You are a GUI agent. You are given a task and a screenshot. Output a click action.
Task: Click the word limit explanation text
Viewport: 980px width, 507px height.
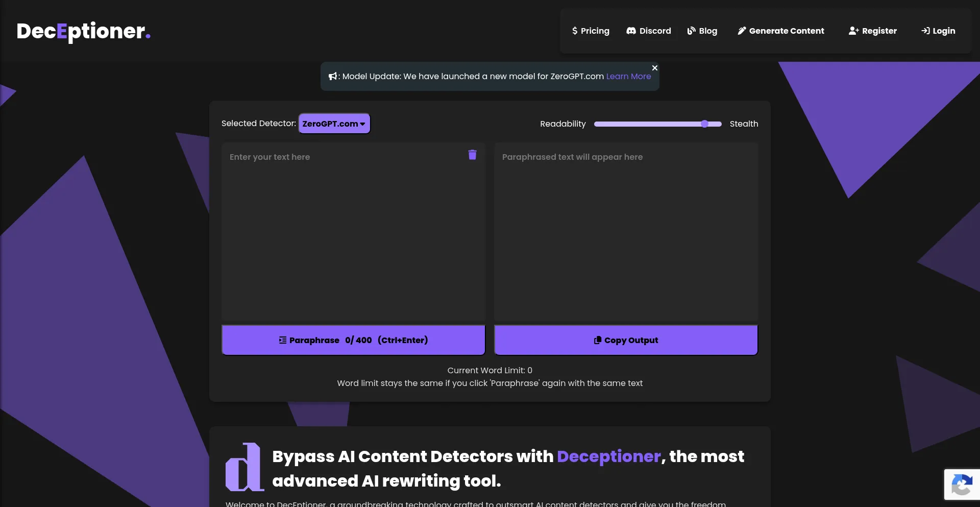coord(490,383)
